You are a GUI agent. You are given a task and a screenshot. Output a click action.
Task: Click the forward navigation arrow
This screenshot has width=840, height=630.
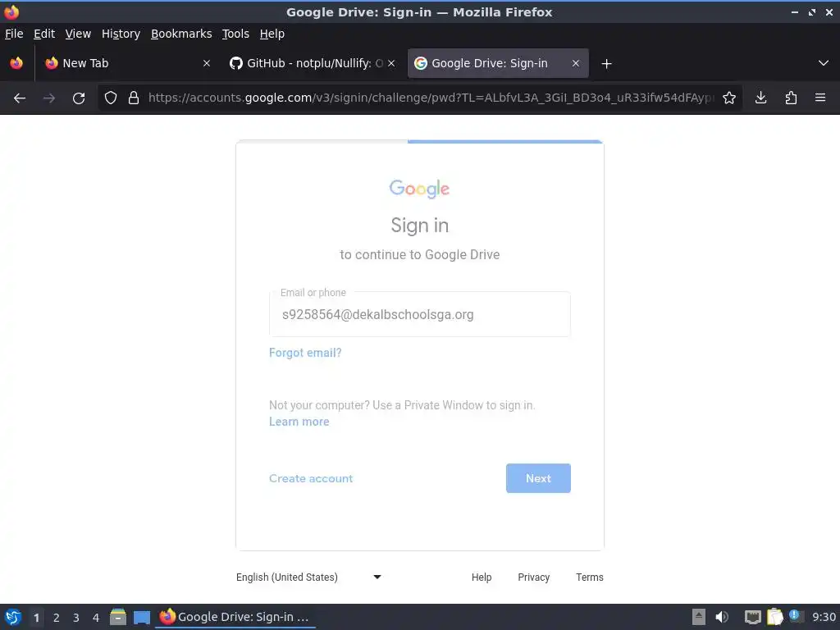(x=48, y=98)
